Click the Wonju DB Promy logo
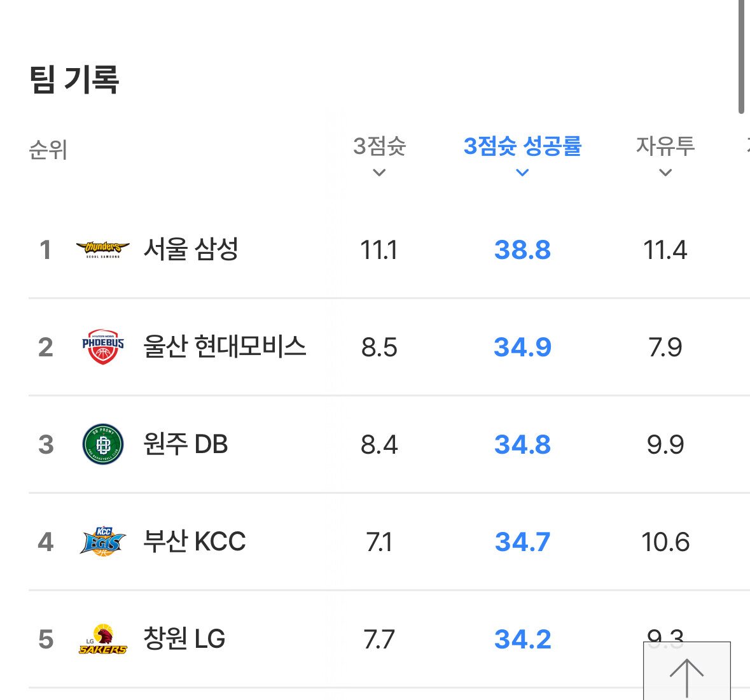Image resolution: width=750 pixels, height=700 pixels. [x=103, y=444]
